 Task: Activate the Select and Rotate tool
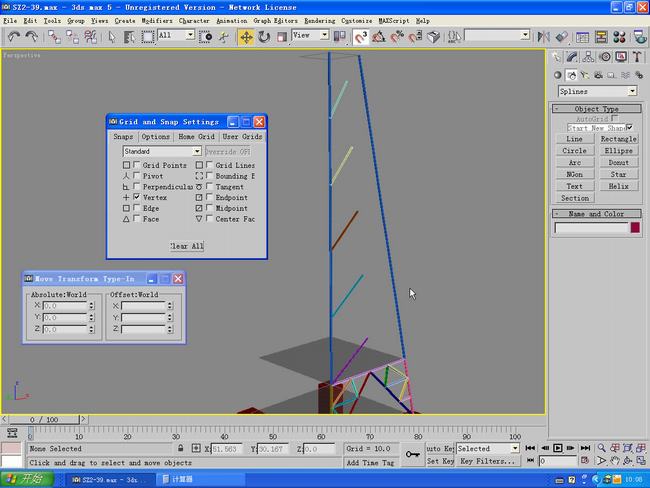click(264, 37)
